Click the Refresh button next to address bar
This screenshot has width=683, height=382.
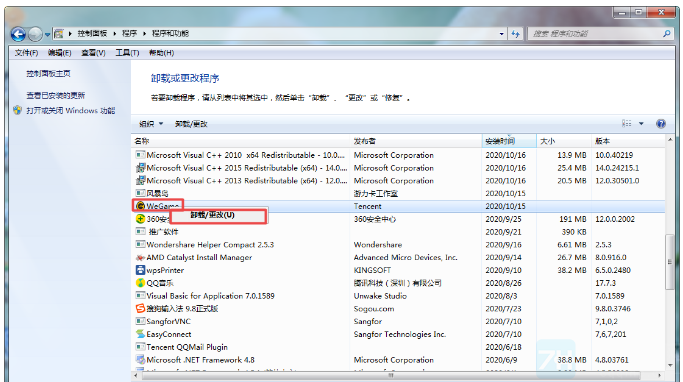(x=516, y=34)
